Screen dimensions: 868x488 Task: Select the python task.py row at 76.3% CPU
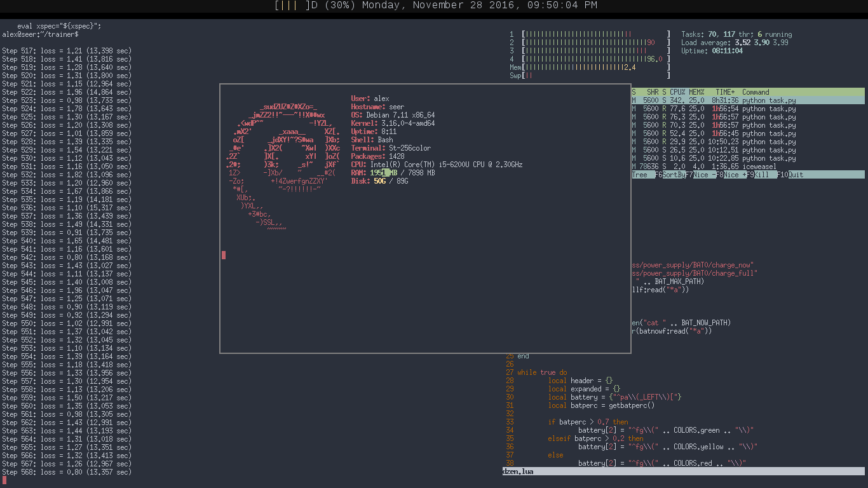(x=748, y=117)
